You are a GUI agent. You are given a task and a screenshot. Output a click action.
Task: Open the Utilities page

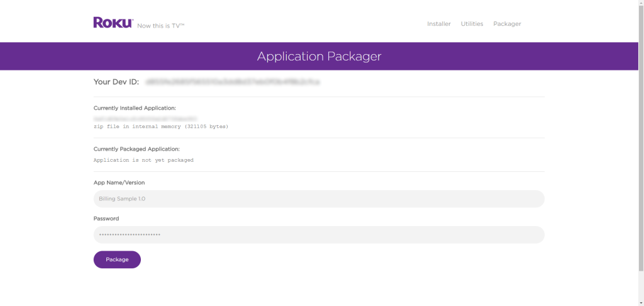point(472,24)
